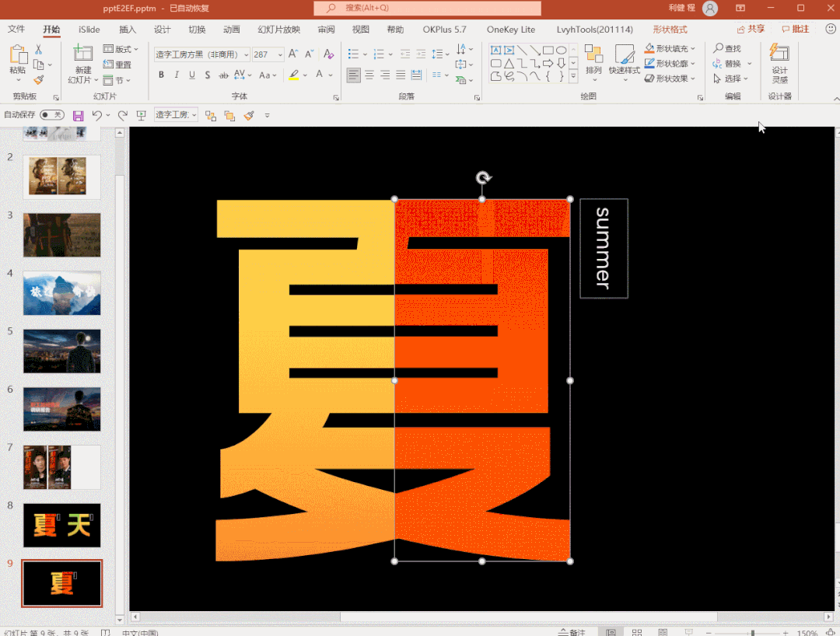
Task: Expand the shapes gallery More button
Action: [x=573, y=76]
